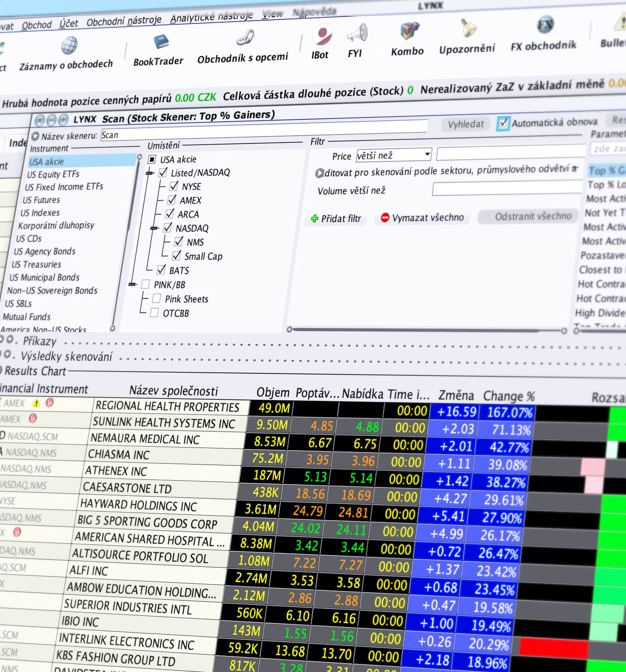Open the Obchod menu

pyautogui.click(x=37, y=25)
